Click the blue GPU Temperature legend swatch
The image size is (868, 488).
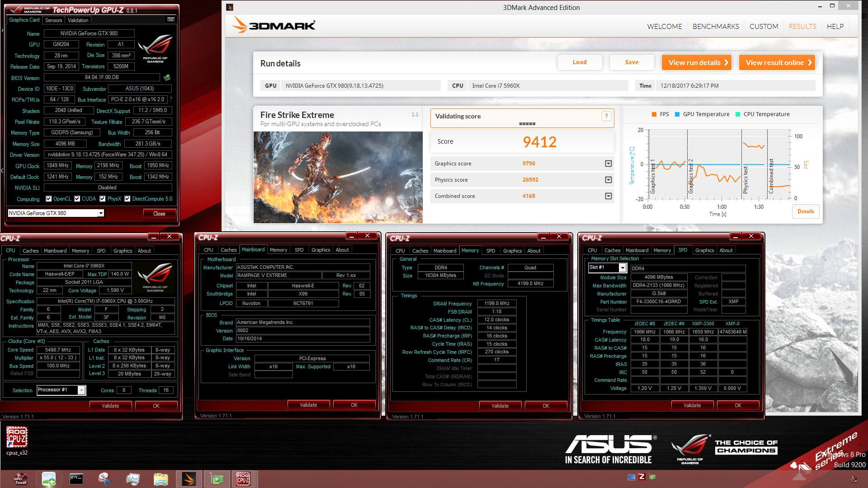coord(677,114)
